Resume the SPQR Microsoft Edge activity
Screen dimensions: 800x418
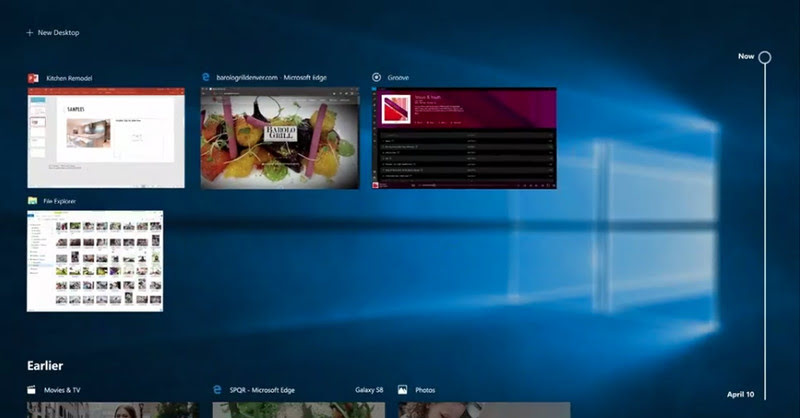(298, 409)
